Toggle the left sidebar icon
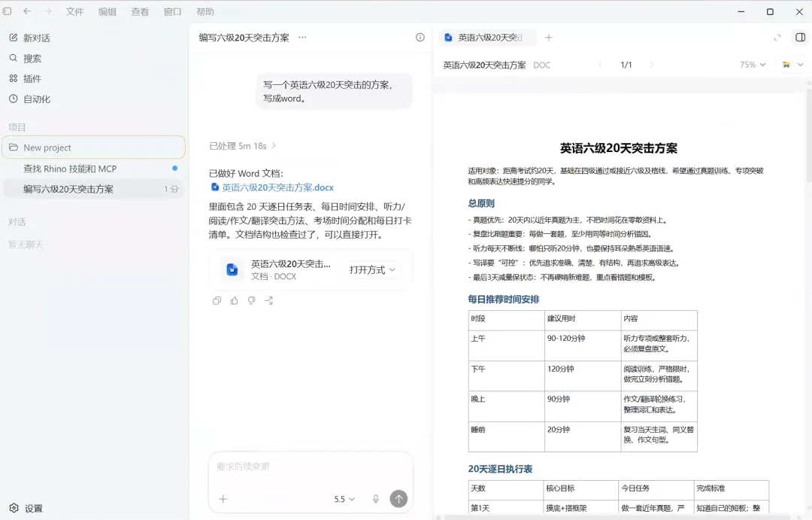 point(8,11)
